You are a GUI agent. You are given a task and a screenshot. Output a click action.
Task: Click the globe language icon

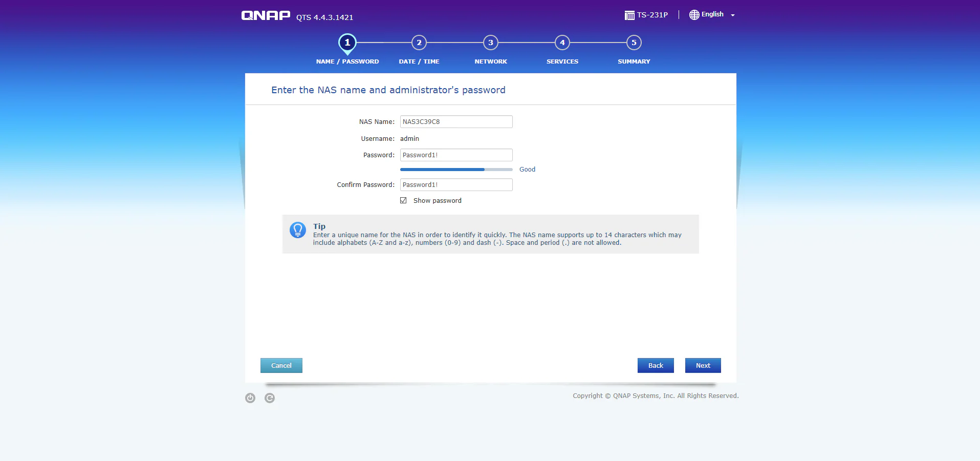tap(694, 15)
